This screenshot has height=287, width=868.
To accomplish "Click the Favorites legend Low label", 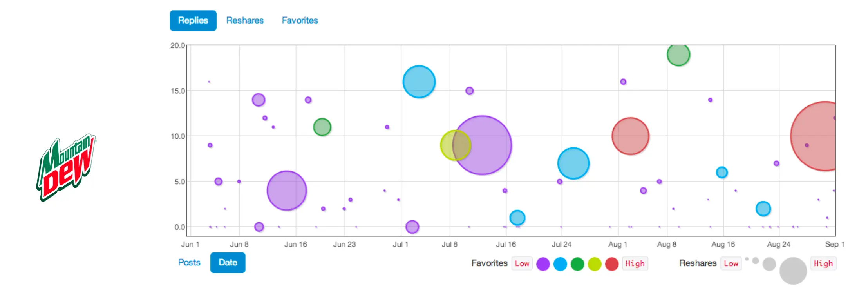I will pos(522,263).
